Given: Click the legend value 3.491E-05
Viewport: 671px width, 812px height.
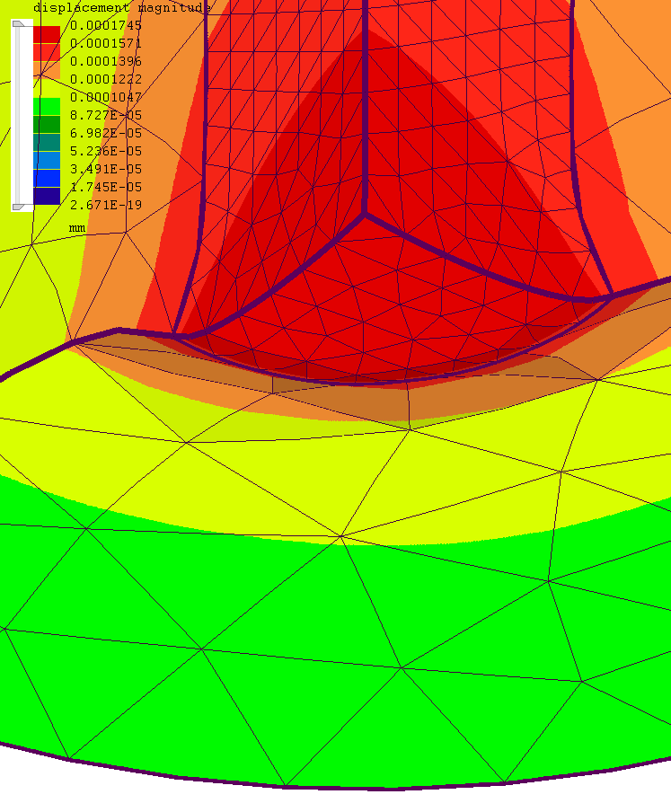Looking at the screenshot, I should pyautogui.click(x=106, y=169).
